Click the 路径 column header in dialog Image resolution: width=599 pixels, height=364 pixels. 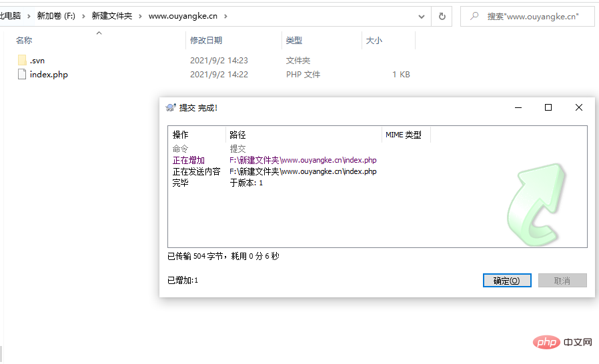[x=237, y=135]
